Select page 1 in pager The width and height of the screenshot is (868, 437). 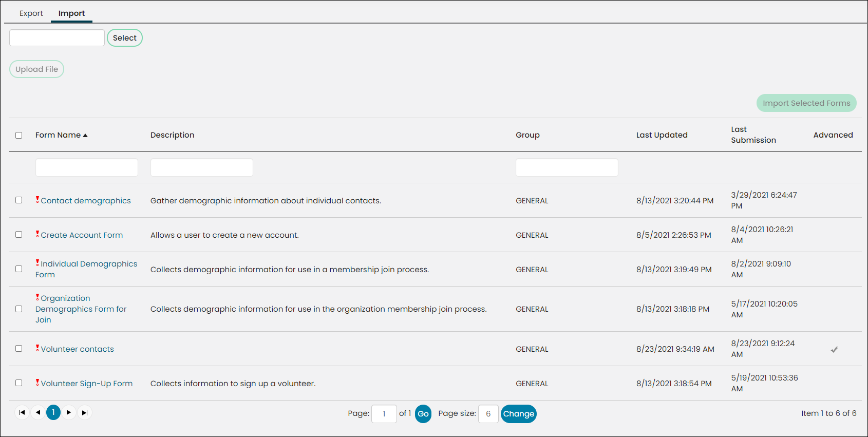(53, 412)
